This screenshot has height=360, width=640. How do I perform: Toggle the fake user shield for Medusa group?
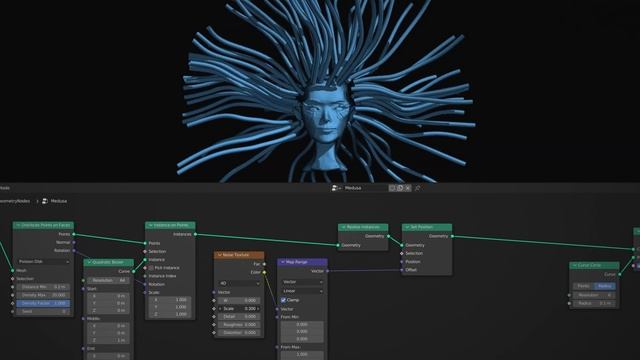pyautogui.click(x=392, y=188)
